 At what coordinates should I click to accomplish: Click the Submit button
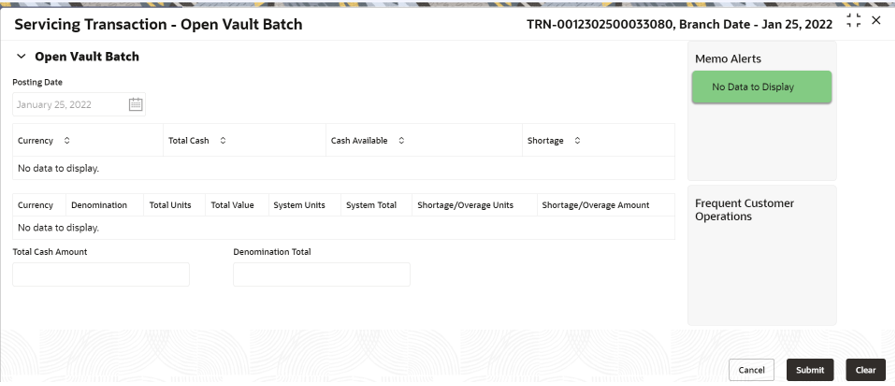810,370
